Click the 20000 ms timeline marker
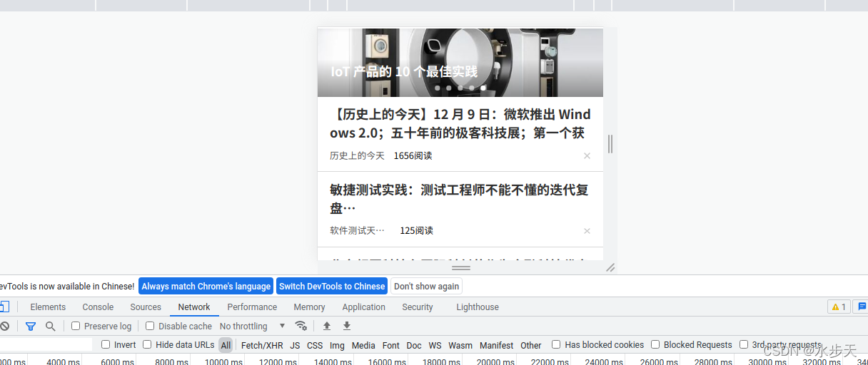Screen dimensions: 868x365 click(x=495, y=361)
